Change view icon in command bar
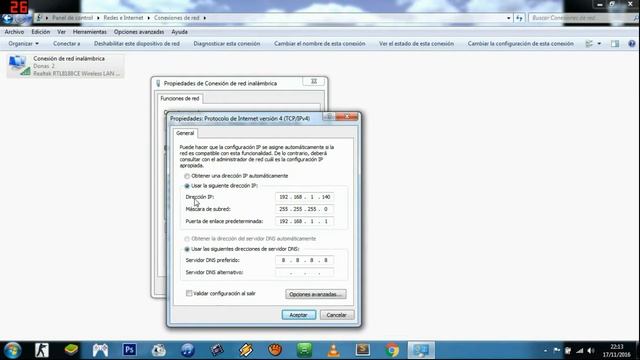Image resolution: width=640 pixels, height=360 pixels. point(589,44)
